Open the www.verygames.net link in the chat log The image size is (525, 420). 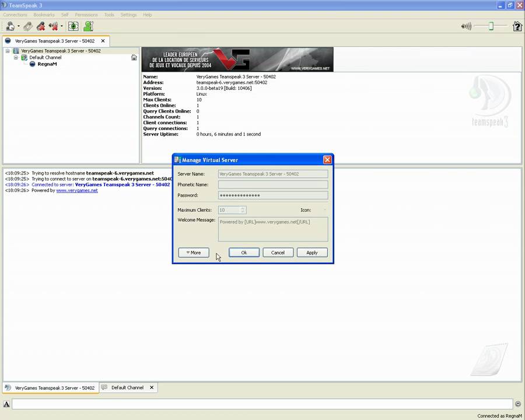tap(77, 190)
